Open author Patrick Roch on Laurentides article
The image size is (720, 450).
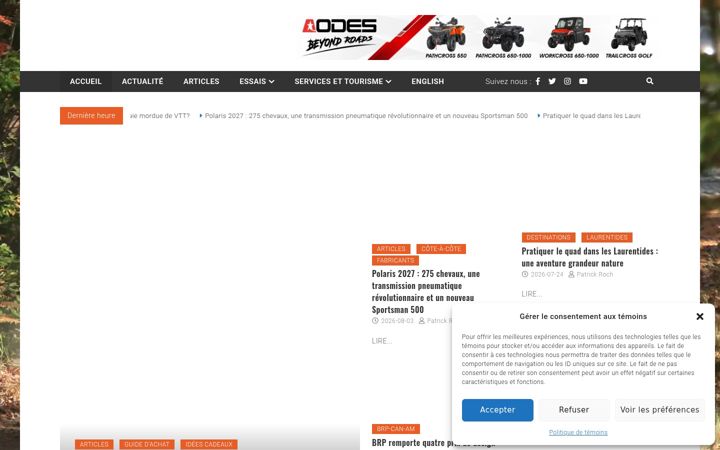click(594, 274)
